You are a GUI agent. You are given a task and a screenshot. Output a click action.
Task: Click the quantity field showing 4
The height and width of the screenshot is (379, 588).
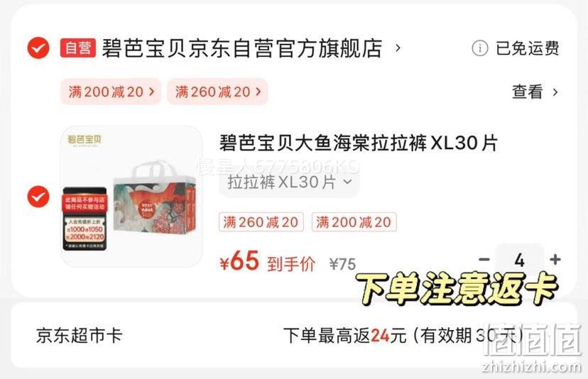(519, 260)
